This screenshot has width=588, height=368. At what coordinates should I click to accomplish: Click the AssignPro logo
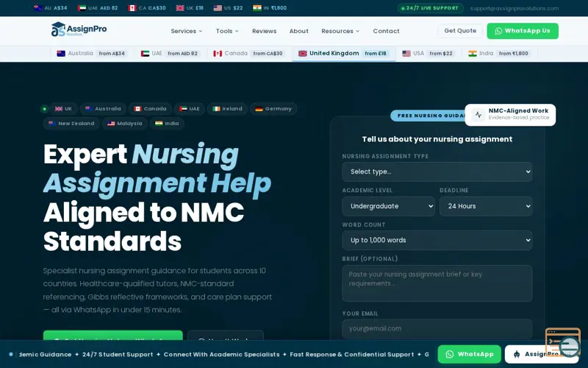pyautogui.click(x=79, y=29)
